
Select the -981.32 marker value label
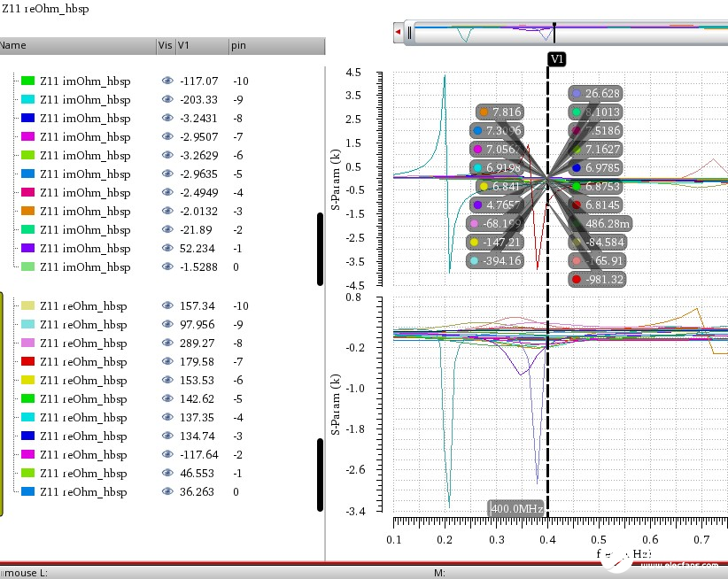[x=597, y=279]
